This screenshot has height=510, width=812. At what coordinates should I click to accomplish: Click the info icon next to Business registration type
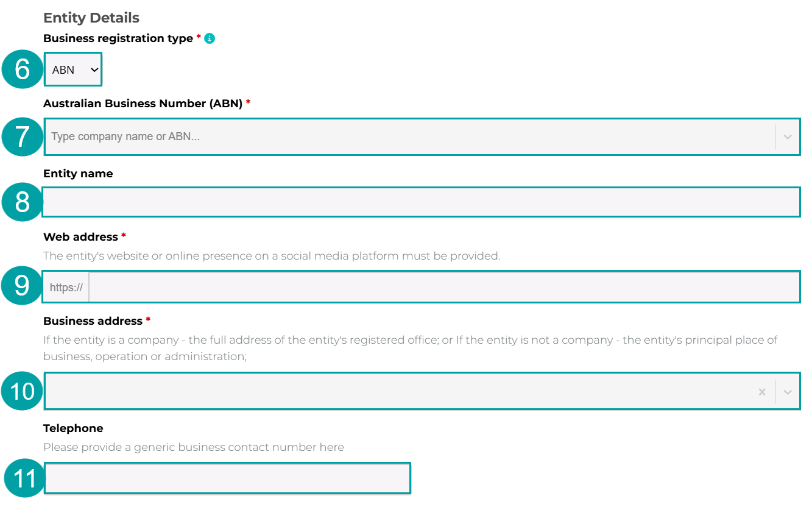click(210, 38)
